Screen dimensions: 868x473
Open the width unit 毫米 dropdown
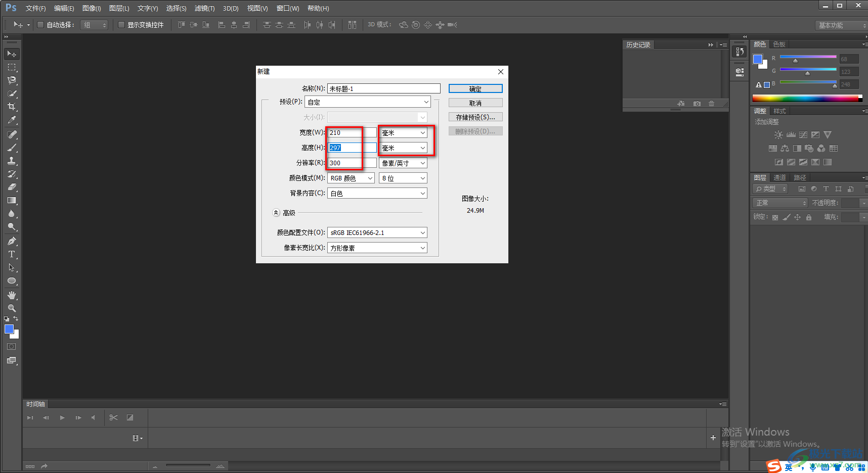(x=403, y=133)
